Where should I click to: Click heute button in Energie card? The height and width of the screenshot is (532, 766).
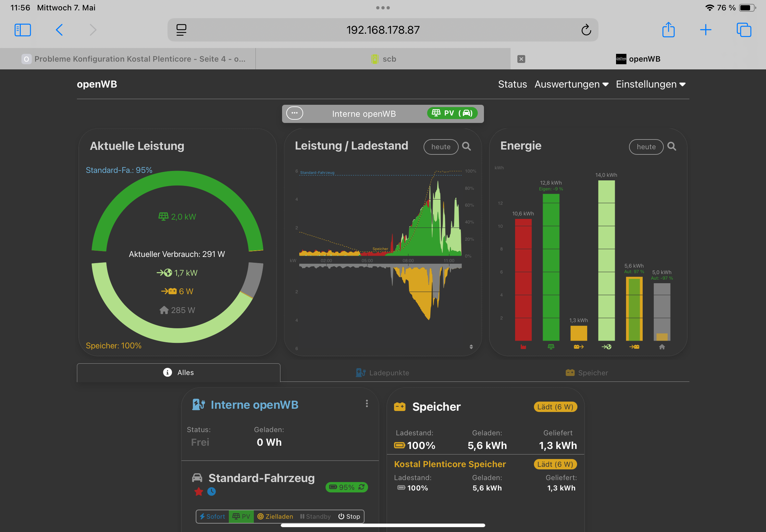pyautogui.click(x=646, y=147)
